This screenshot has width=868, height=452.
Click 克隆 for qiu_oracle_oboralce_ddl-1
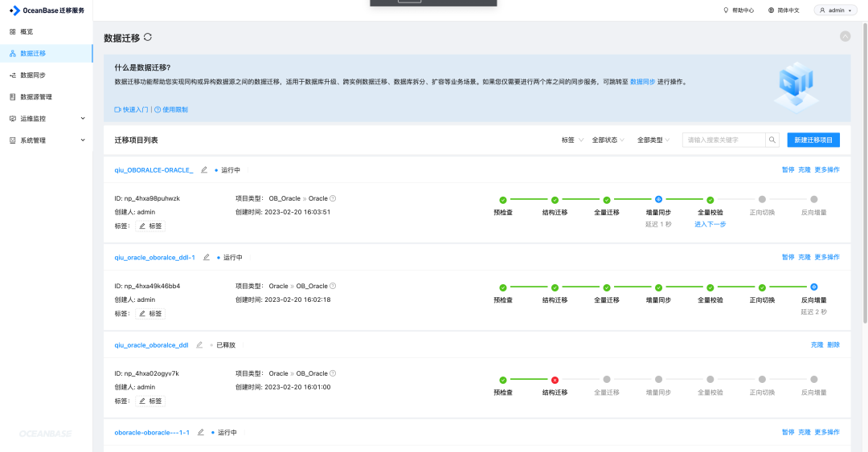[x=805, y=257]
